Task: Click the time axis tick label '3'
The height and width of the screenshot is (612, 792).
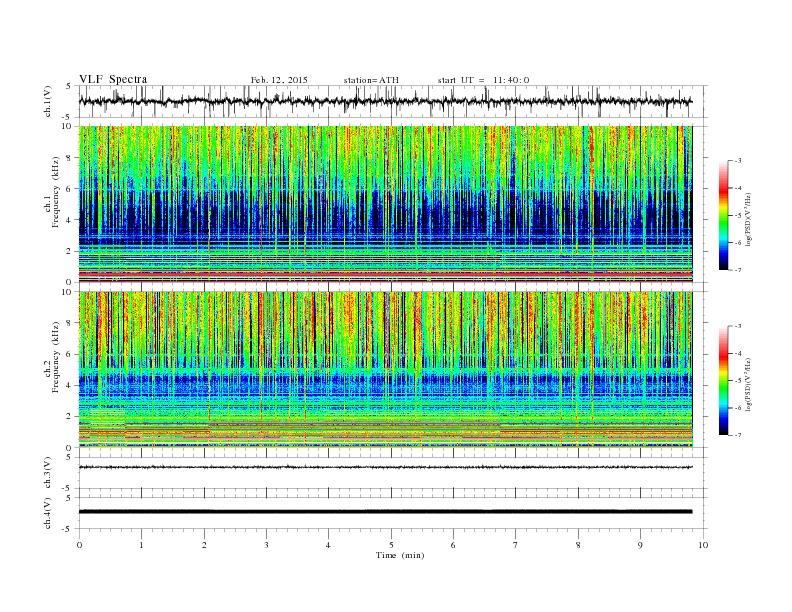Action: [266, 545]
